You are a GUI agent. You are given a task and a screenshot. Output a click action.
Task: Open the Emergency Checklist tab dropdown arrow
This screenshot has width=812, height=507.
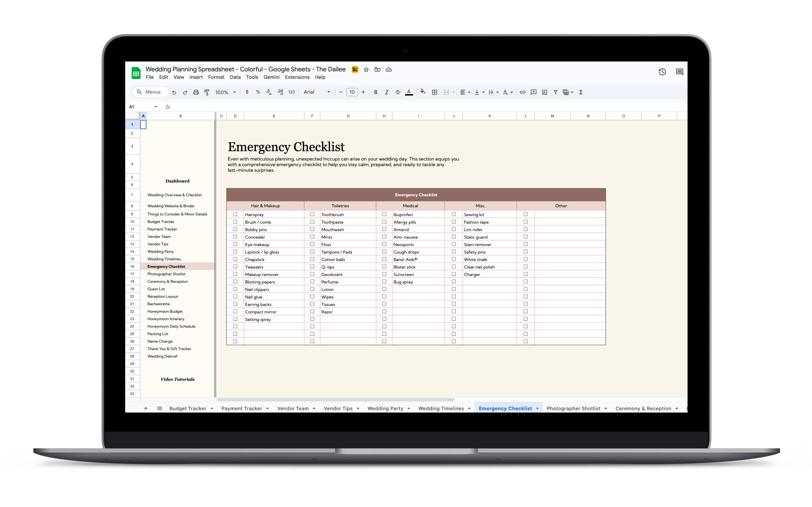pos(537,408)
